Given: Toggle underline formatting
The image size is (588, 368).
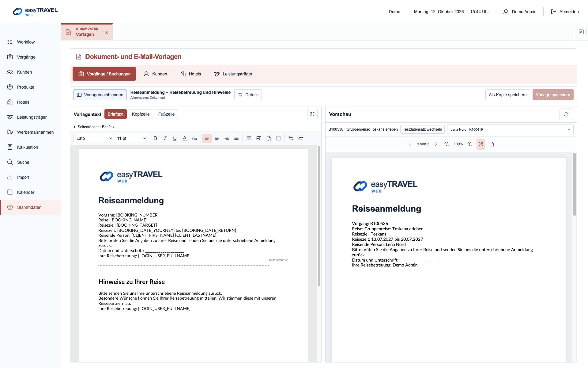Looking at the screenshot, I should (x=175, y=138).
